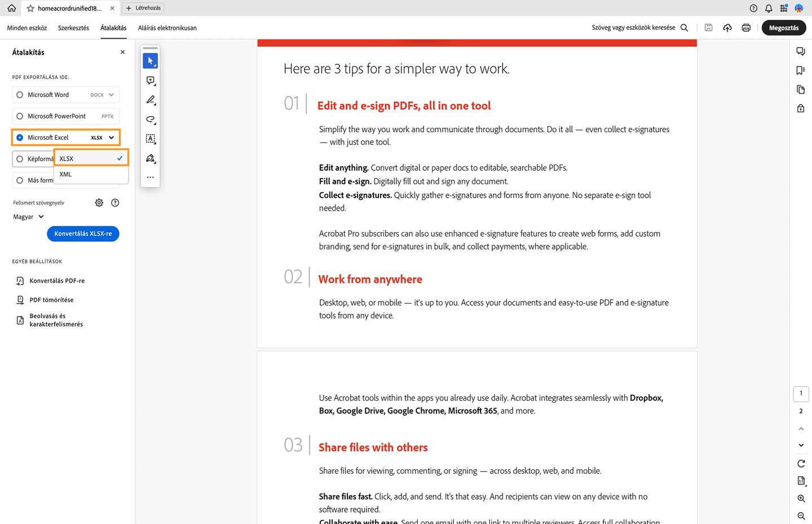Open the Magyar language dropdown
This screenshot has width=812, height=524.
point(28,216)
